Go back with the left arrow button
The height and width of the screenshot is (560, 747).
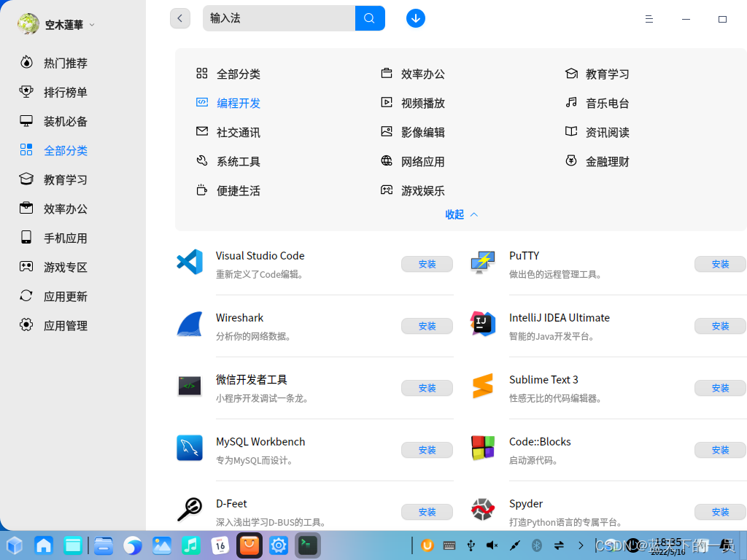[180, 18]
